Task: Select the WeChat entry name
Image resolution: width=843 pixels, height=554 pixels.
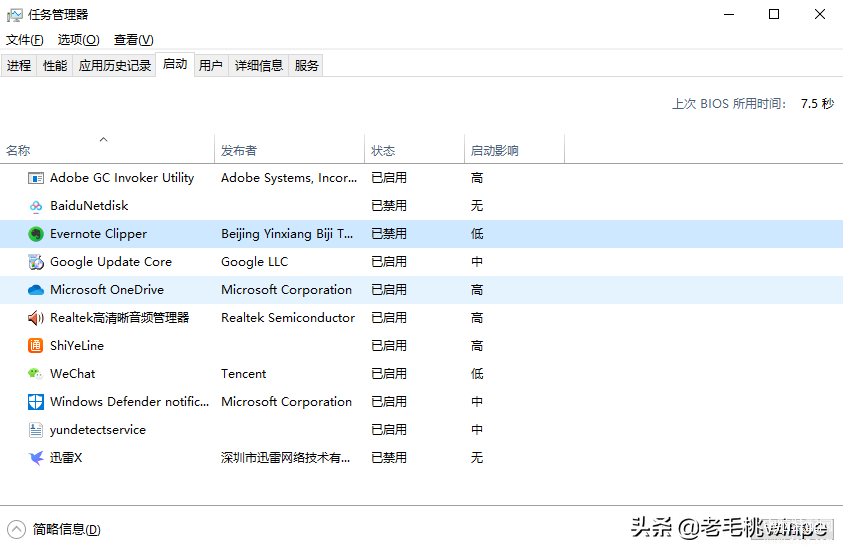Action: tap(73, 374)
